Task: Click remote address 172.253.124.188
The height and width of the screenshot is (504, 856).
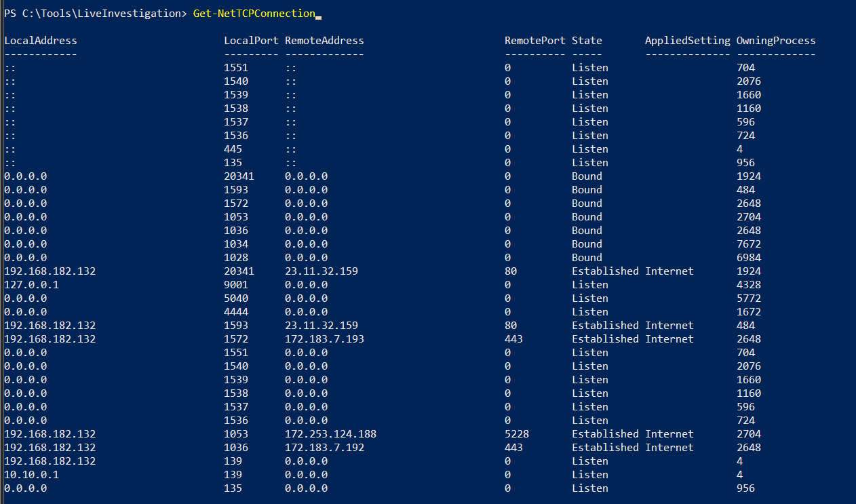Action: tap(330, 434)
